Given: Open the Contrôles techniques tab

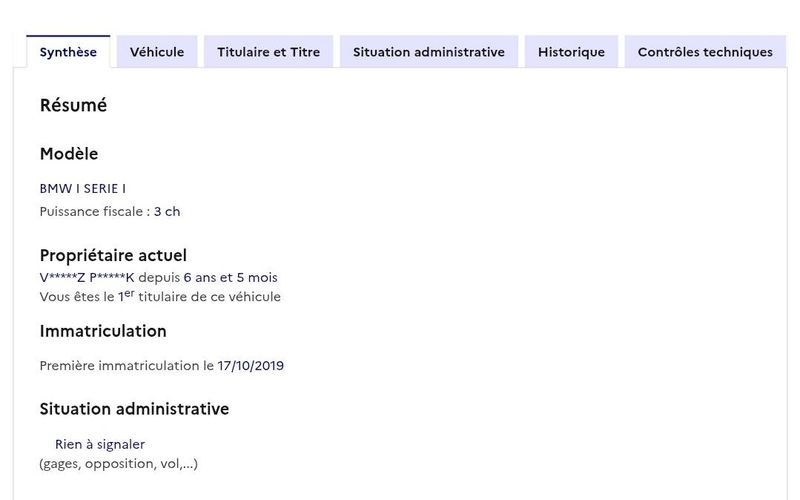Looking at the screenshot, I should click(705, 52).
